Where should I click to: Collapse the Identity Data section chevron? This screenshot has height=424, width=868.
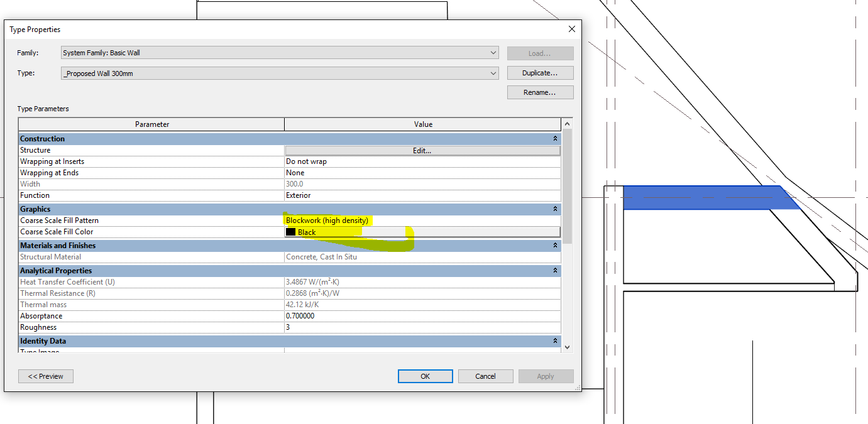coord(555,340)
